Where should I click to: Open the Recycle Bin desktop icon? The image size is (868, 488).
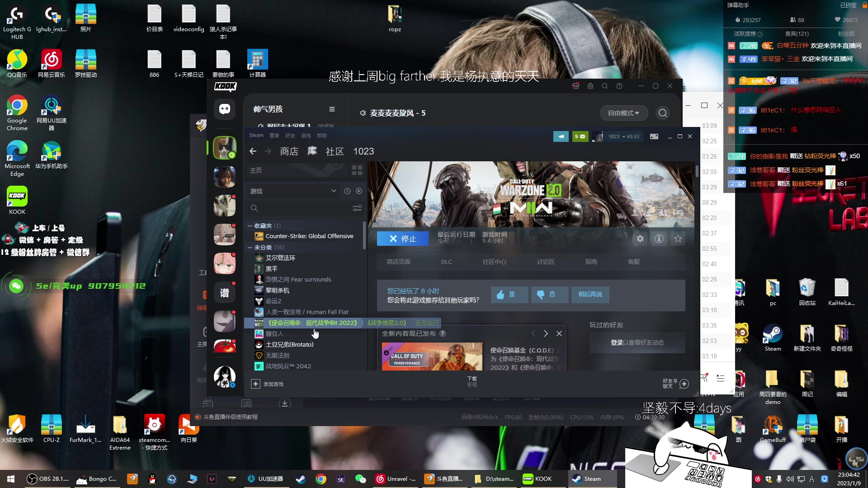[807, 292]
